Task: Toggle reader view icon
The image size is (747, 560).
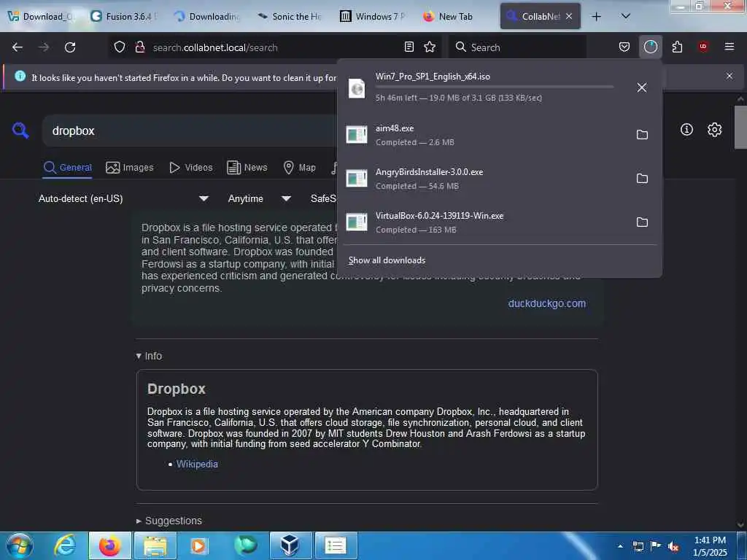Action: tap(409, 47)
